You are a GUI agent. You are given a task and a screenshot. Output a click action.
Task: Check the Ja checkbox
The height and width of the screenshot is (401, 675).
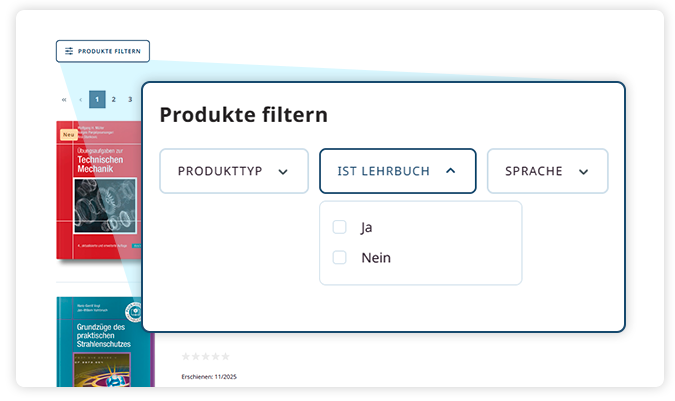point(339,227)
